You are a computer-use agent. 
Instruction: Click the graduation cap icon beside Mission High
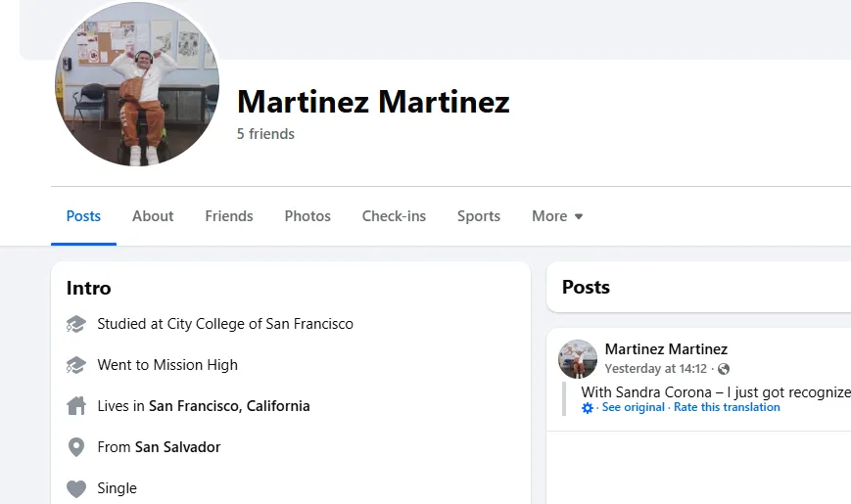[x=75, y=365]
